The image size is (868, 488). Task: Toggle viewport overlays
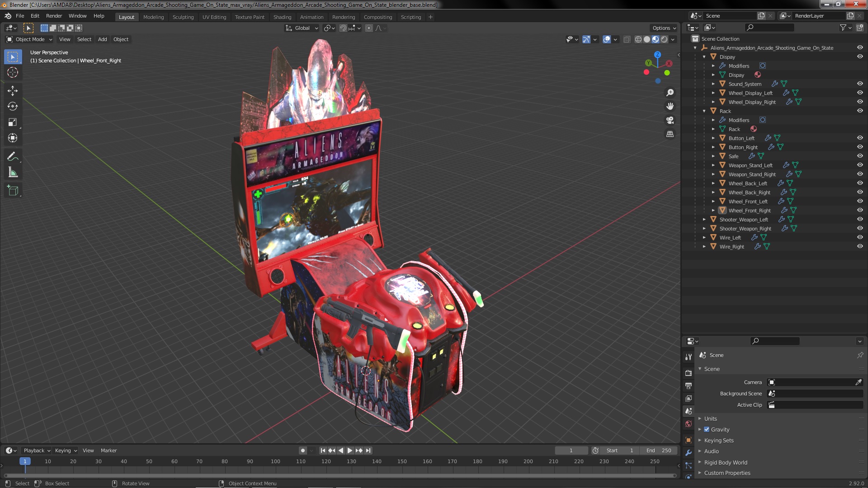coord(607,39)
